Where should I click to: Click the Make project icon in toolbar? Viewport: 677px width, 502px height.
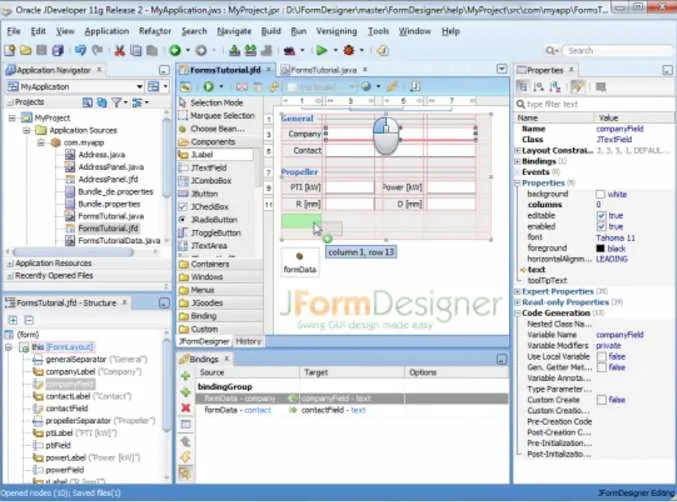pyautogui.click(x=234, y=51)
